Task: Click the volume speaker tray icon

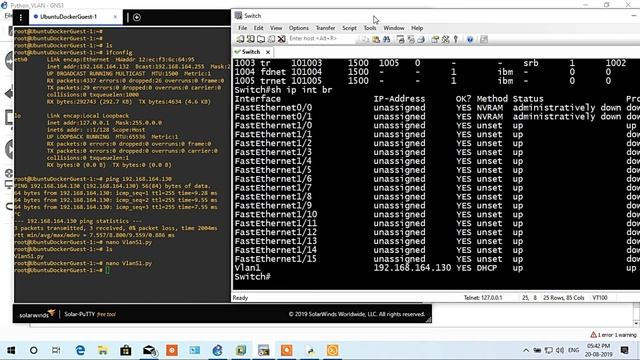Action: pyautogui.click(x=560, y=350)
